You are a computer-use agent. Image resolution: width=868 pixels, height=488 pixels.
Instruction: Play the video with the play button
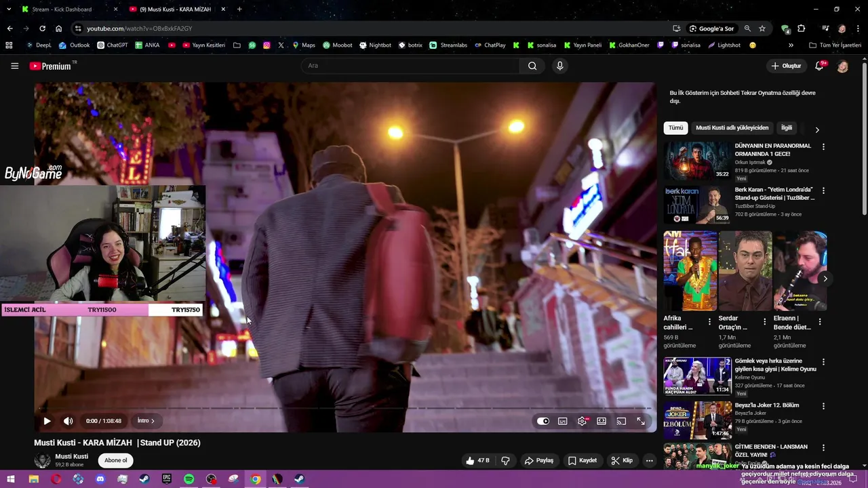pos(47,421)
